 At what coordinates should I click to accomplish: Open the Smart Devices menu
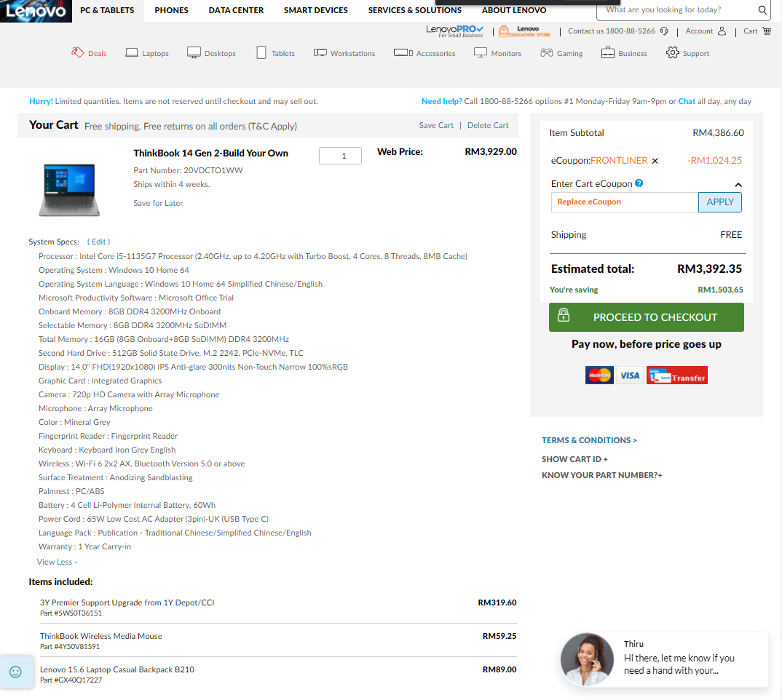pos(315,10)
